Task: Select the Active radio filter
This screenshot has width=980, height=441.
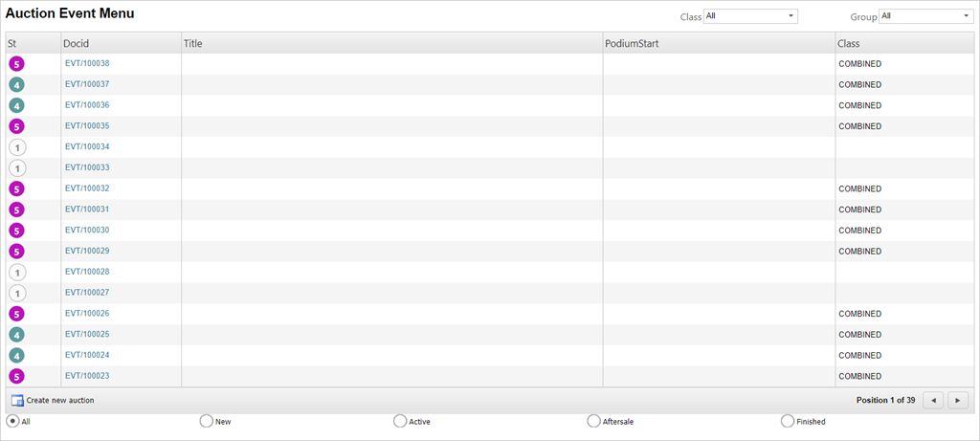Action: [400, 421]
